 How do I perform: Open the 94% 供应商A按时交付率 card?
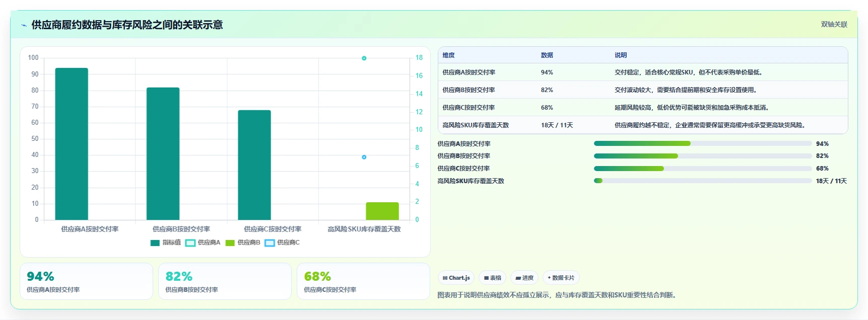[x=86, y=281]
